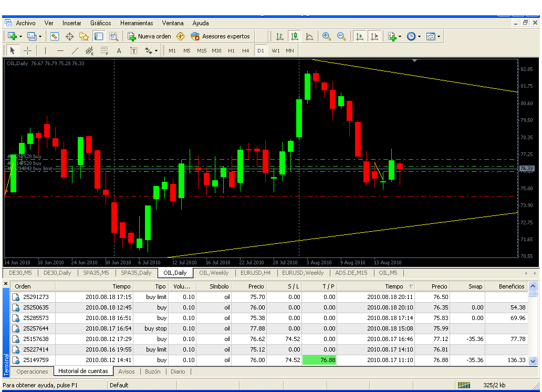The height and width of the screenshot is (392, 542).
Task: Select the Fibonacci retracement tool
Action: [x=105, y=51]
